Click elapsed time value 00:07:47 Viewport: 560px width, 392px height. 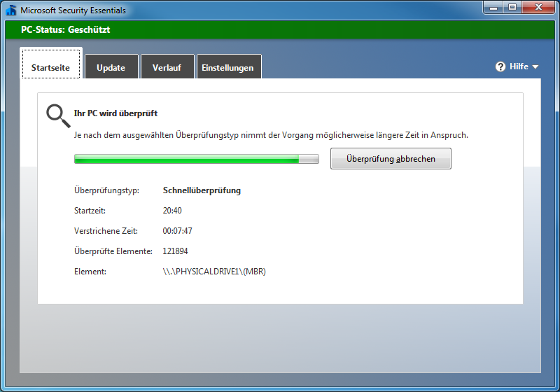(178, 231)
